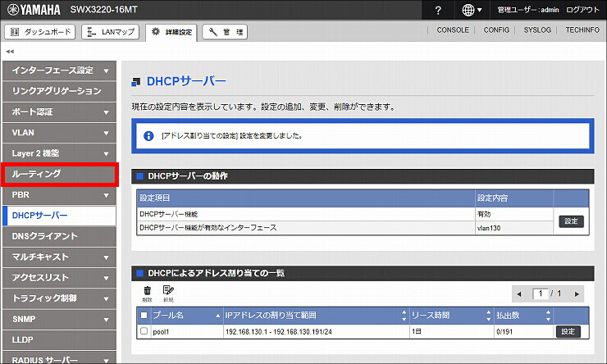Open the TECHINFO link
The height and width of the screenshot is (364, 607).
582,30
